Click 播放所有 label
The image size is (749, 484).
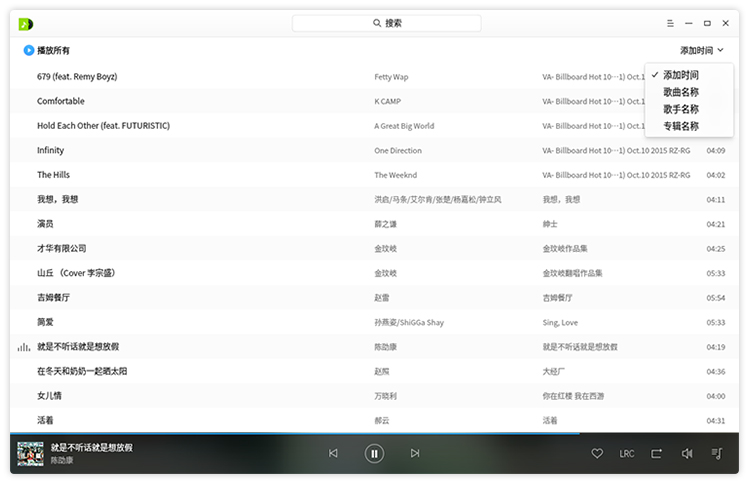pyautogui.click(x=54, y=50)
